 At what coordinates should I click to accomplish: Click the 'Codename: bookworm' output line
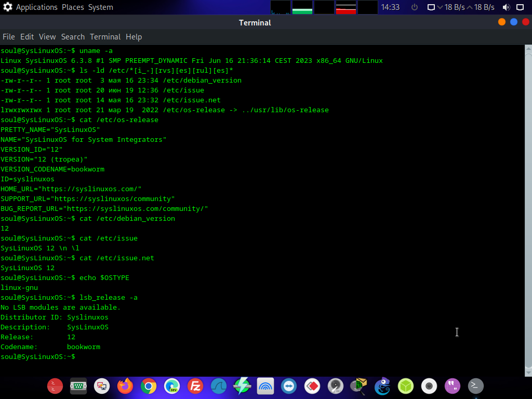coord(50,347)
